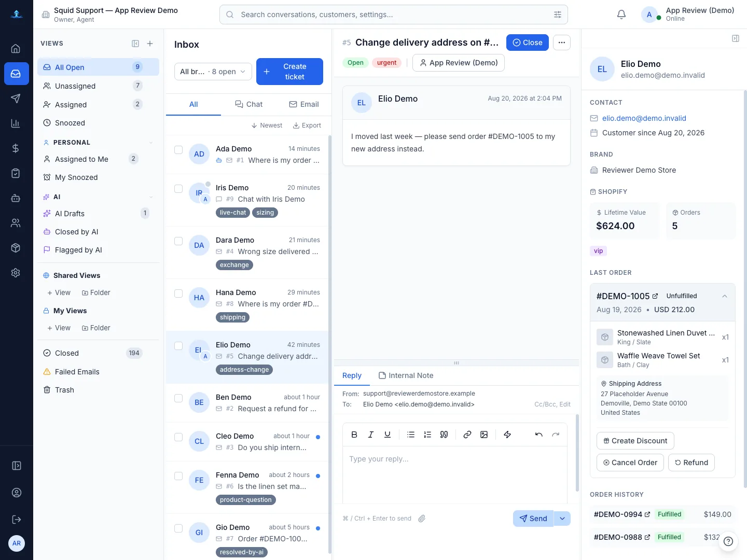Select the All inbox tab
This screenshot has height=560, width=747.
193,104
